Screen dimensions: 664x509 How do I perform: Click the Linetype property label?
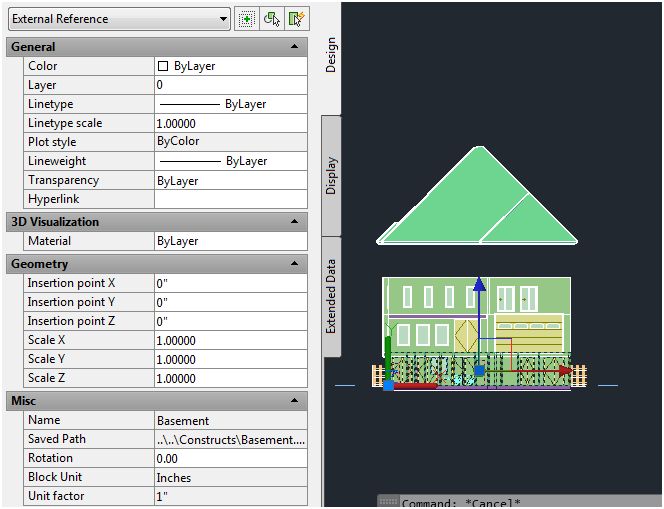click(50, 104)
